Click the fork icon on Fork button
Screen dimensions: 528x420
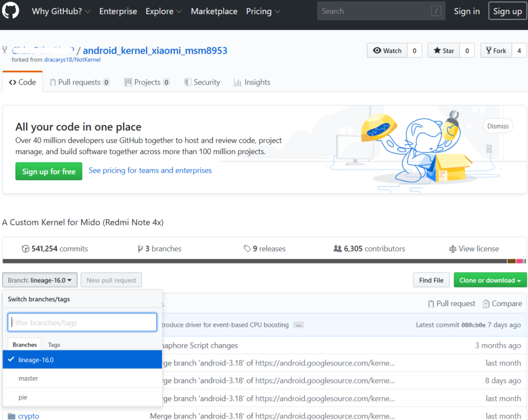[x=489, y=51]
